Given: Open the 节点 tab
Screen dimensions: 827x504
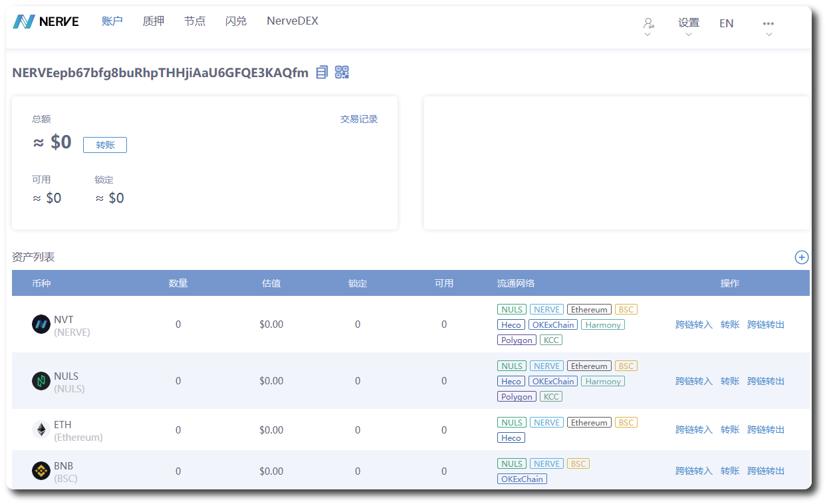Looking at the screenshot, I should (x=195, y=21).
